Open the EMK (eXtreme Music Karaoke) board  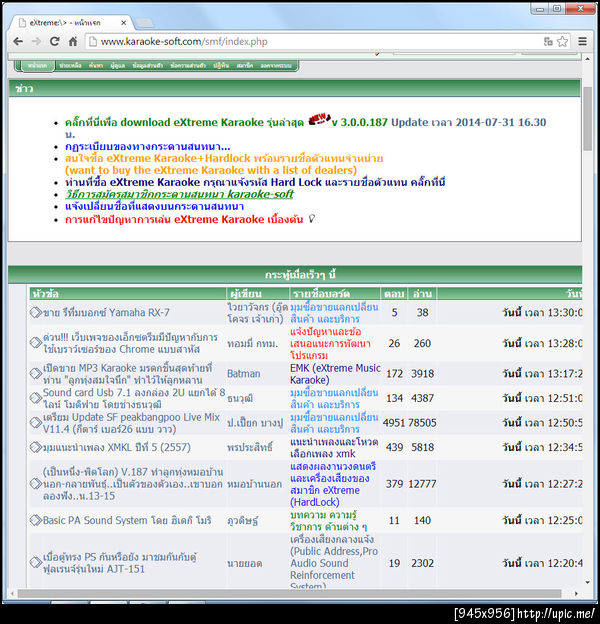pyautogui.click(x=335, y=373)
